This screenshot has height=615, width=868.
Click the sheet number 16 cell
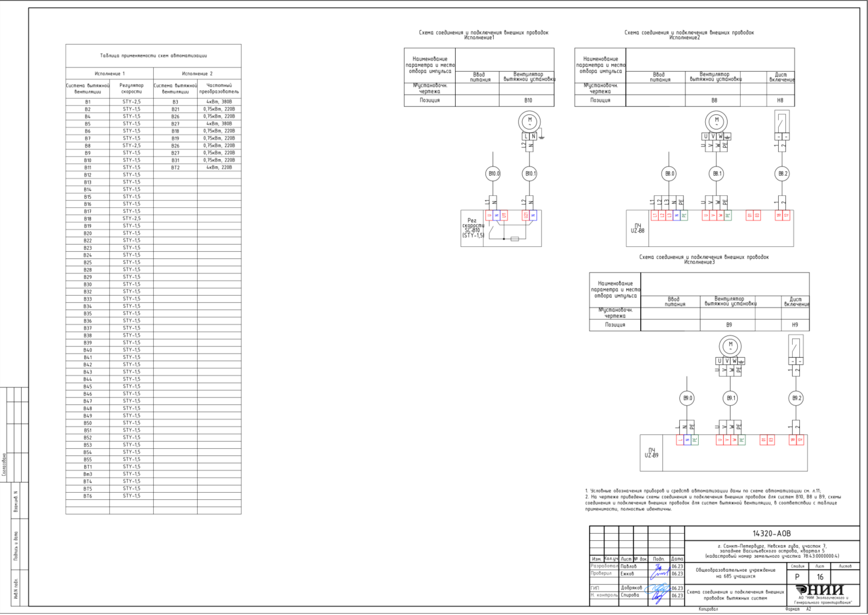[x=820, y=576]
